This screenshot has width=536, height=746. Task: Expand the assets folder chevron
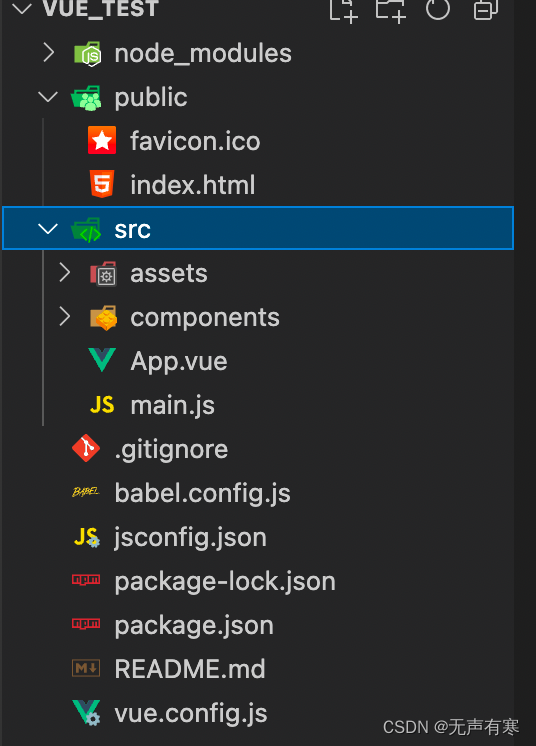pos(64,273)
